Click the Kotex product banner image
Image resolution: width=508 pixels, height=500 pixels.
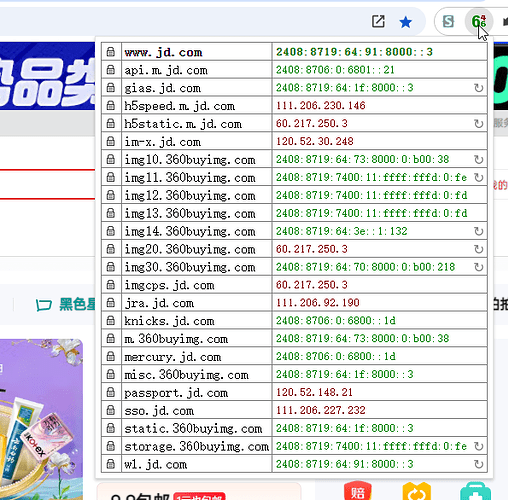41,419
